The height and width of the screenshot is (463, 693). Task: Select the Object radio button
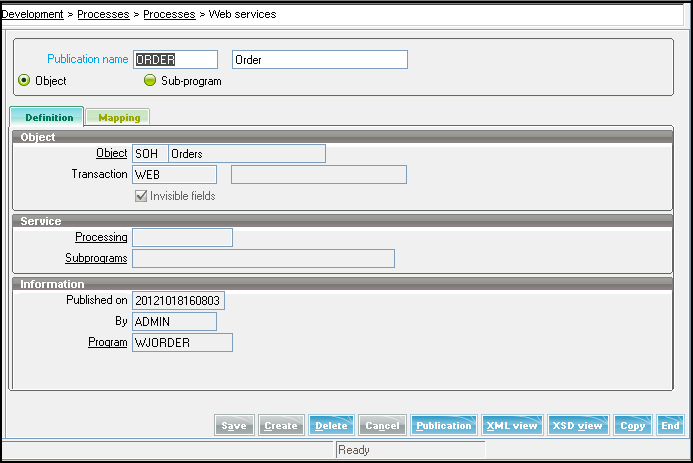point(24,80)
